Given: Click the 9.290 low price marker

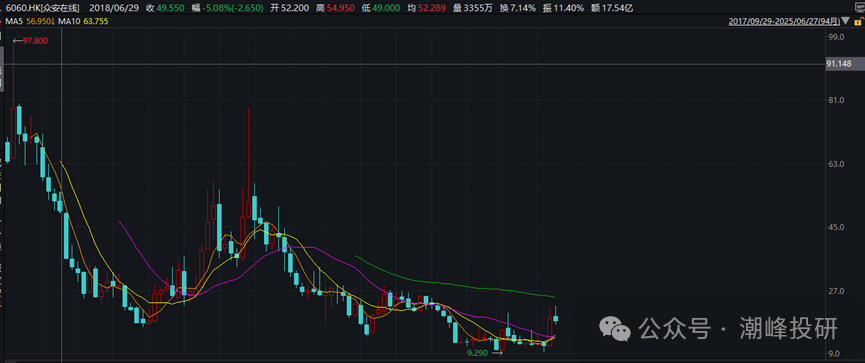Looking at the screenshot, I should [477, 353].
